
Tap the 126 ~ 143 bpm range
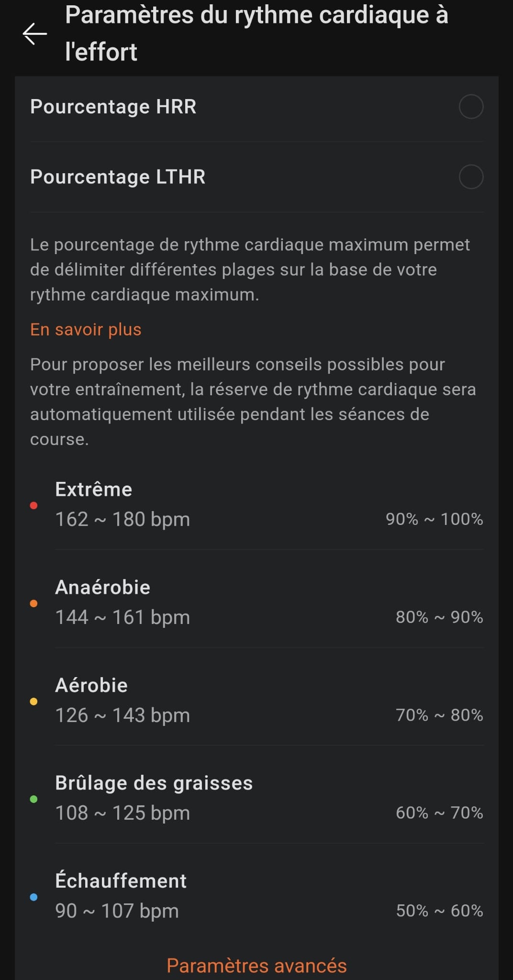pos(123,715)
